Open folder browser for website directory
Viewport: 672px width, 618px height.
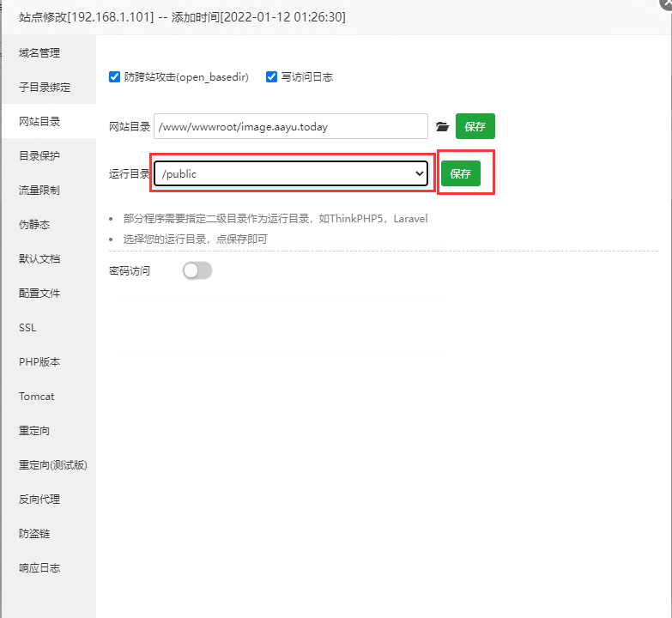(x=442, y=127)
